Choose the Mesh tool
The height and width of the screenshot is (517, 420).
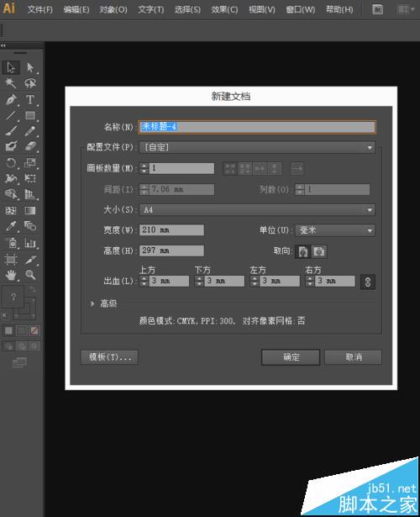(x=11, y=210)
